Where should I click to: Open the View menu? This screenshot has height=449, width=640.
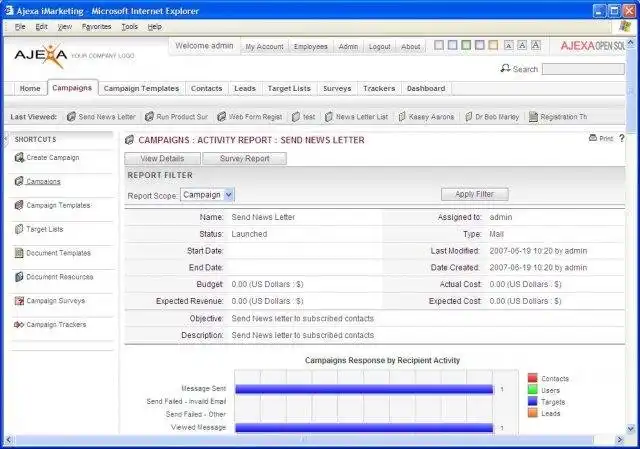pyautogui.click(x=64, y=27)
